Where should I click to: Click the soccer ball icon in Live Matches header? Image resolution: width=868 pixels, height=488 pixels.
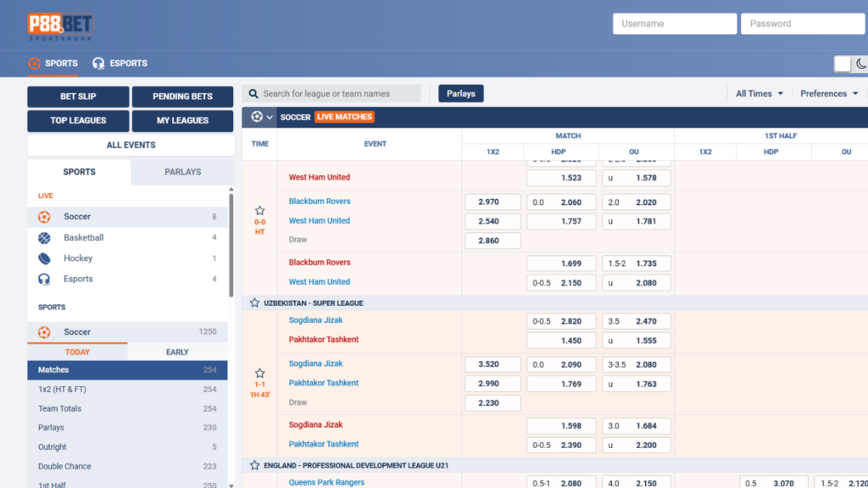coord(257,117)
